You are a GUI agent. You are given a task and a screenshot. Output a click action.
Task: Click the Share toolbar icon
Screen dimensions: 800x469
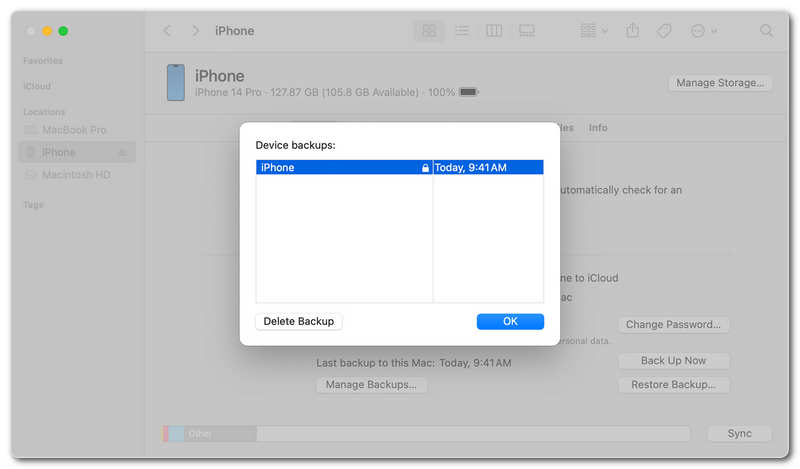(633, 31)
